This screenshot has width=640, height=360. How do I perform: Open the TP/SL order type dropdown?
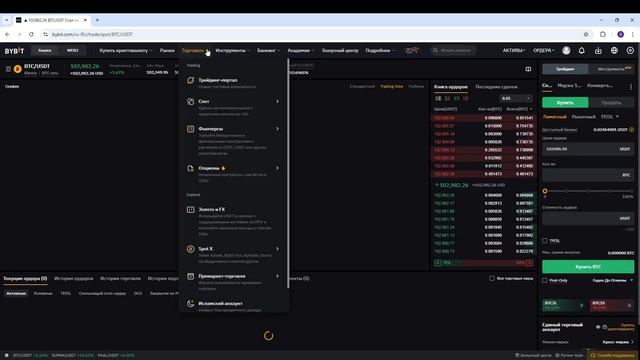click(x=609, y=117)
